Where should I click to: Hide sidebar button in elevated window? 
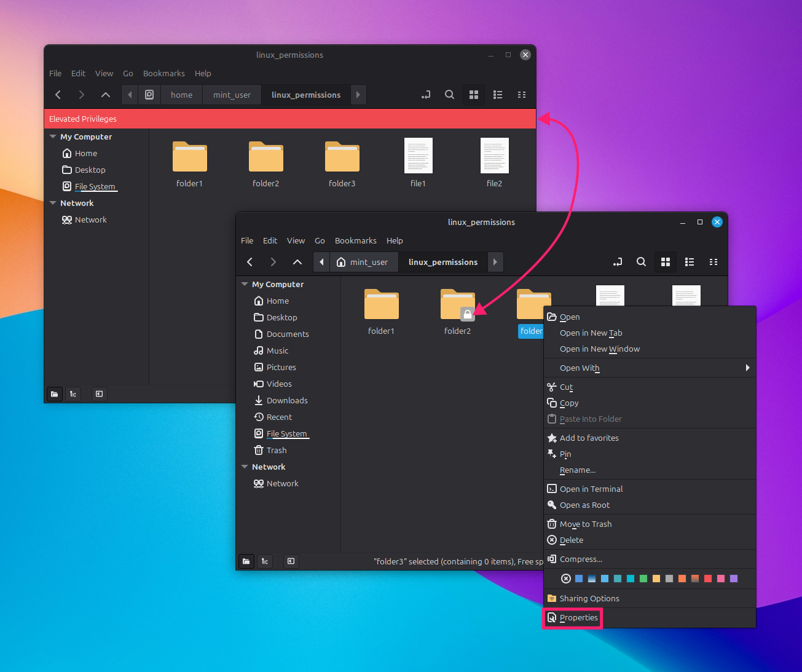(x=99, y=393)
